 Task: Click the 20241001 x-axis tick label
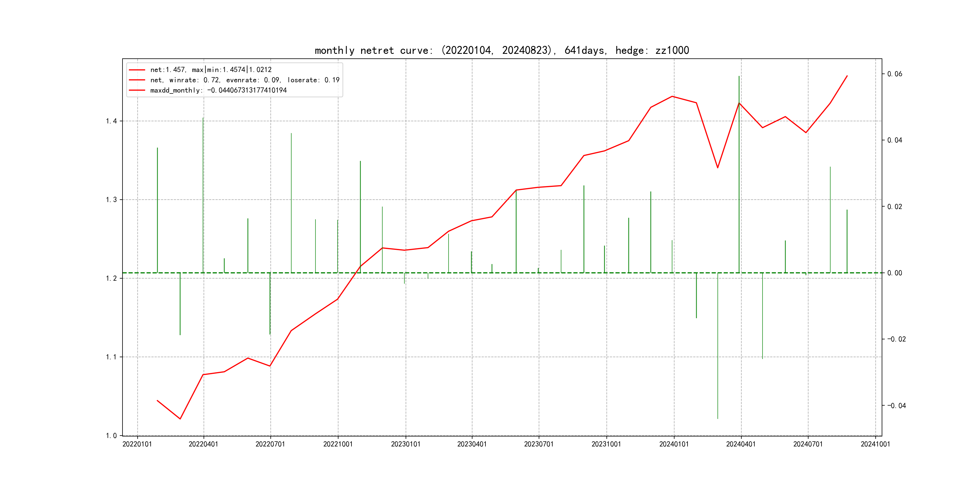[x=875, y=444]
